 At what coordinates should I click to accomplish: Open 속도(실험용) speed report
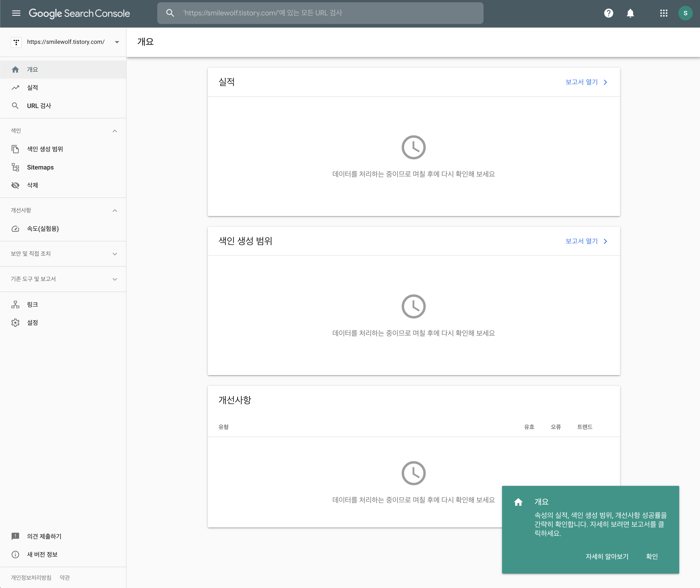43,229
